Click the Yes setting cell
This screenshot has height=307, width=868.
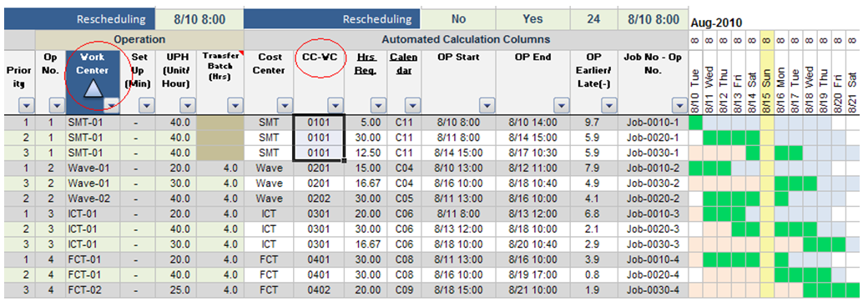pos(532,19)
